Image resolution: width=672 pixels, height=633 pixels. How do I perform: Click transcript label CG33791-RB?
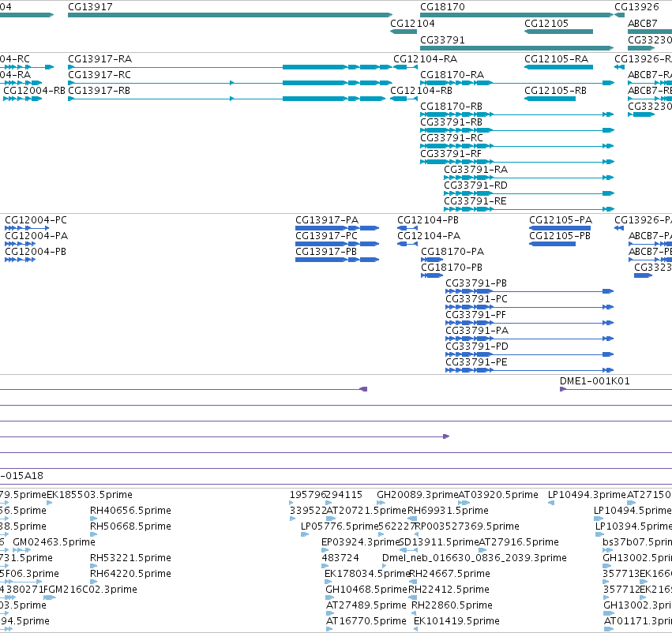(x=451, y=122)
